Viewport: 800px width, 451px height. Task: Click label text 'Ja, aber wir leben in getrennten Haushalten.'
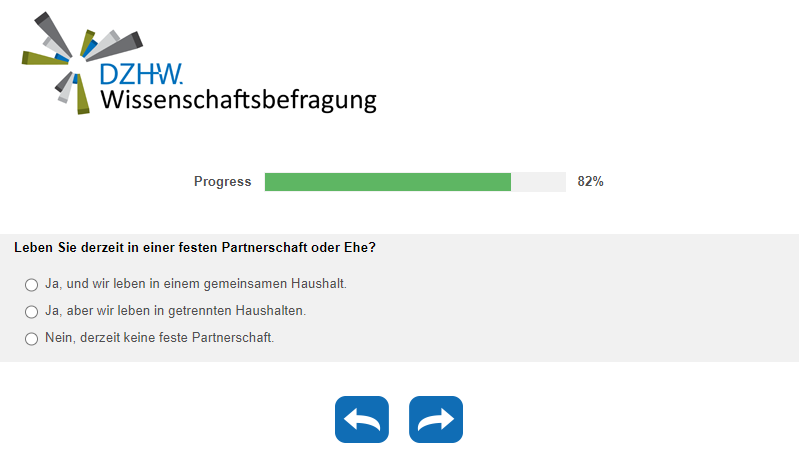click(176, 311)
